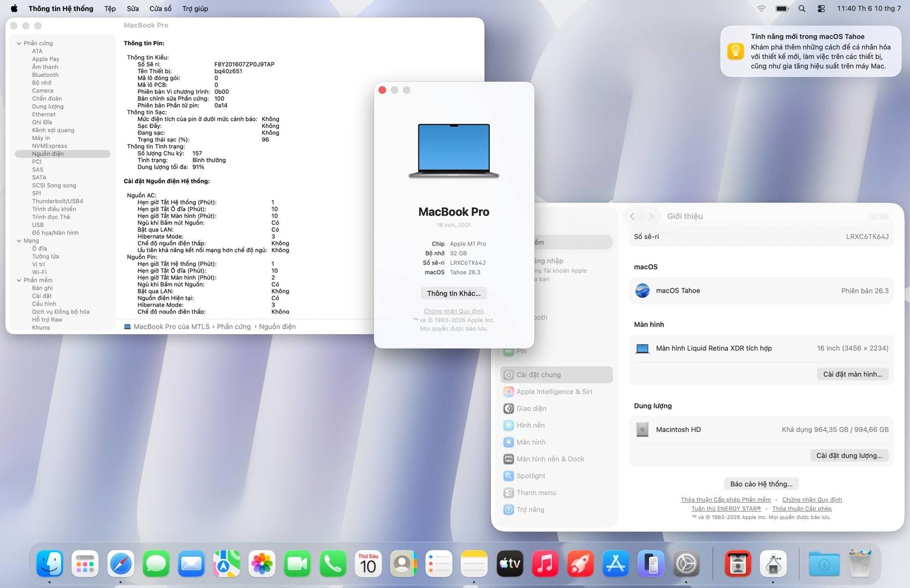Screen dimensions: 910x588
Task: Open the Cửa sổ menu
Action: [160, 8]
